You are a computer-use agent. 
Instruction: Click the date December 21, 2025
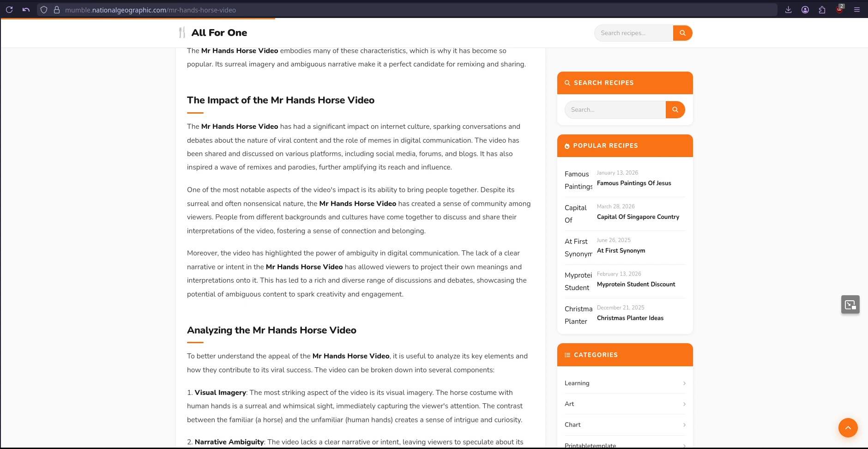[621, 308]
